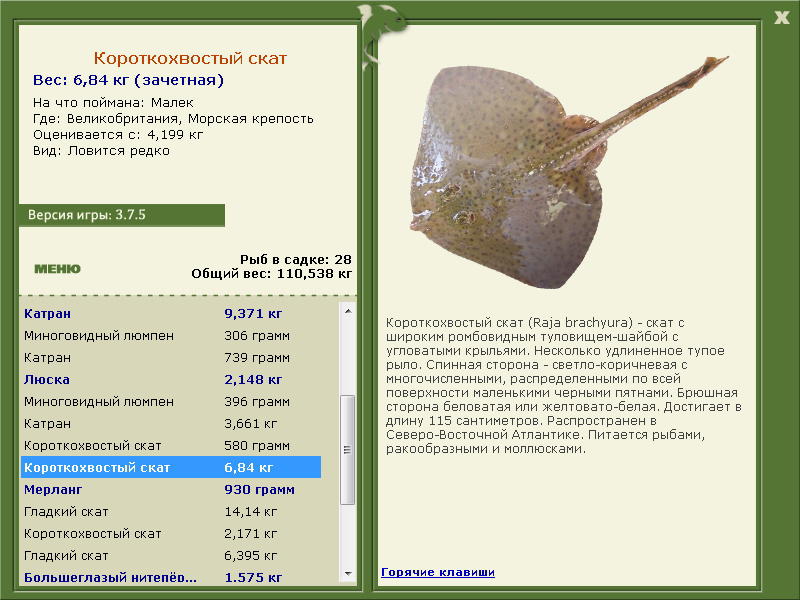Click the Оценивается с: 4,199 кг line
Viewport: 800px width, 600px height.
point(118,135)
